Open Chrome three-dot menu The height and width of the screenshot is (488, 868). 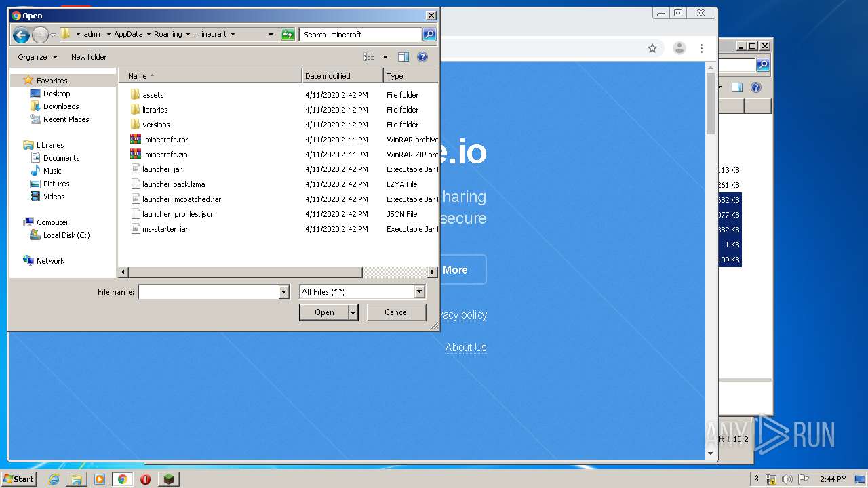pos(701,48)
